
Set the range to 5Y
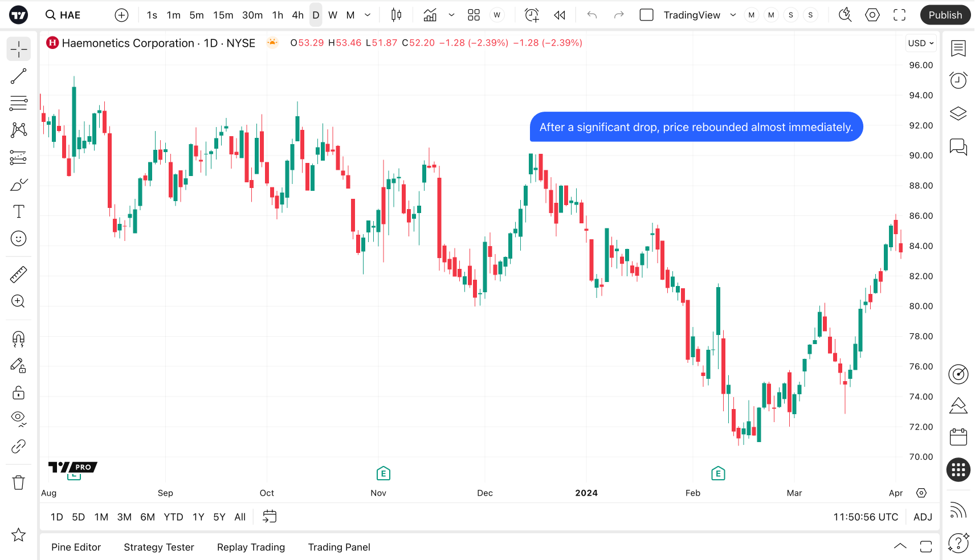[219, 517]
